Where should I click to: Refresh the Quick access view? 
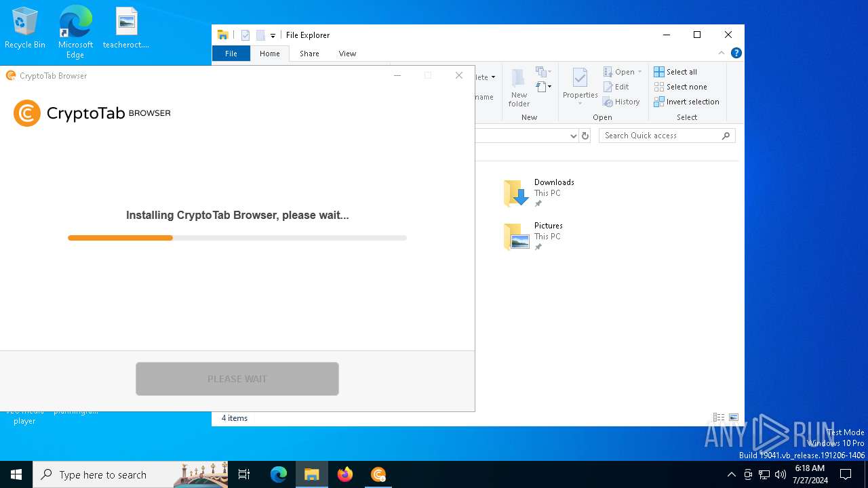[x=586, y=136]
